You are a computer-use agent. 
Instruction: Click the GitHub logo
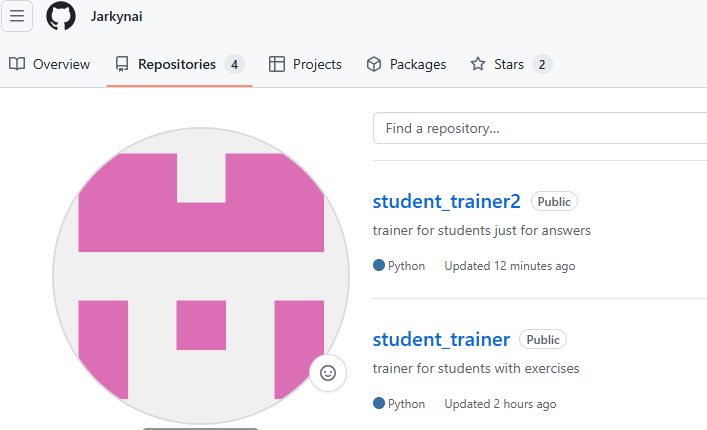61,17
